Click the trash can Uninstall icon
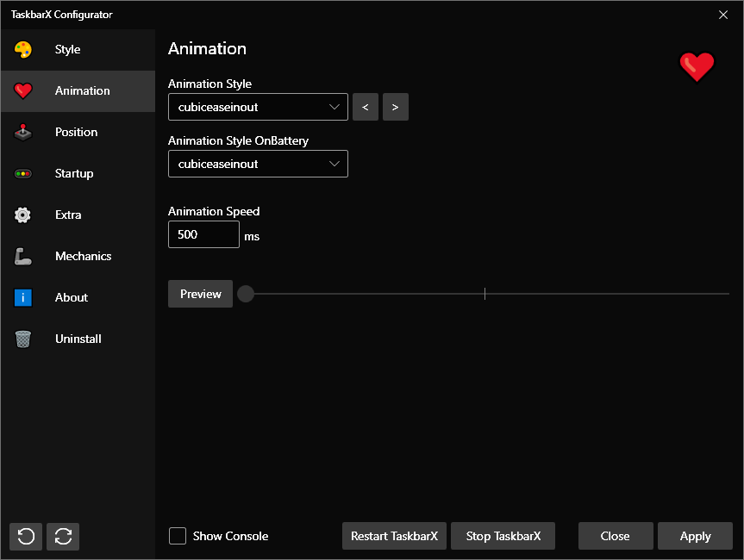744x560 pixels. [23, 339]
